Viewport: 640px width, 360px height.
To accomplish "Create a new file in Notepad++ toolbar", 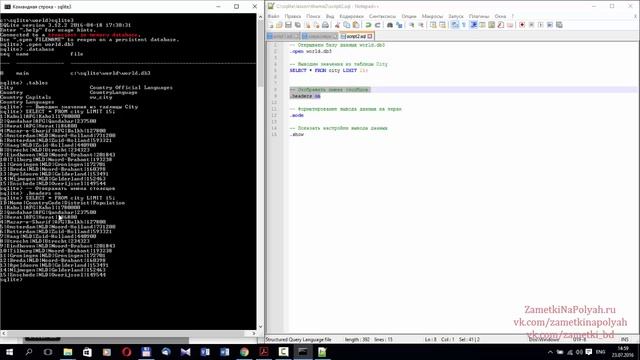I will 270,25.
